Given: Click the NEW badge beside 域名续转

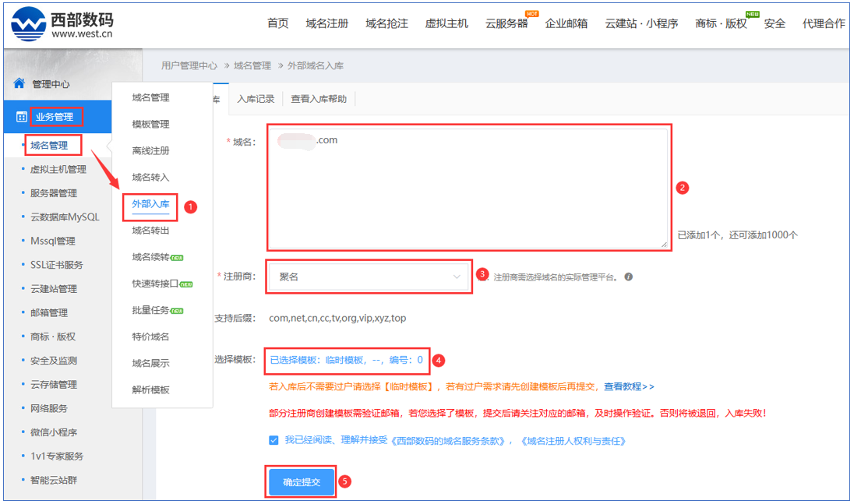Looking at the screenshot, I should coord(178,258).
